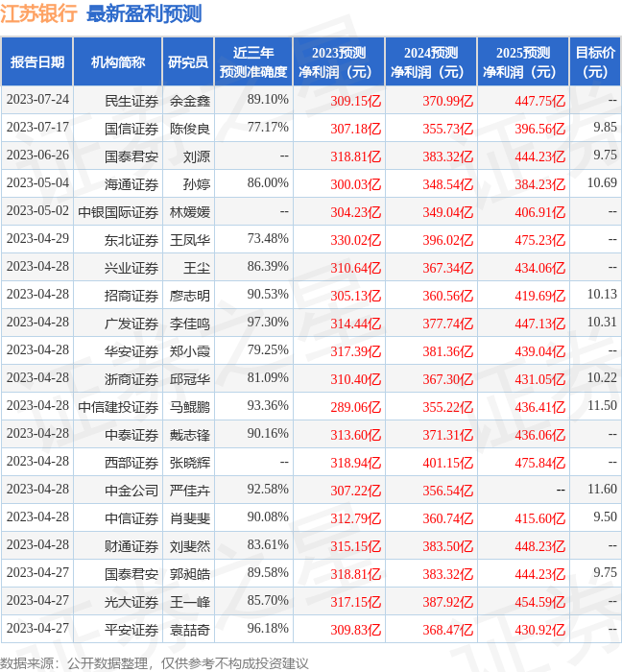Select the date 2023-07-24 cell
The height and width of the screenshot is (672, 622).
(37, 100)
